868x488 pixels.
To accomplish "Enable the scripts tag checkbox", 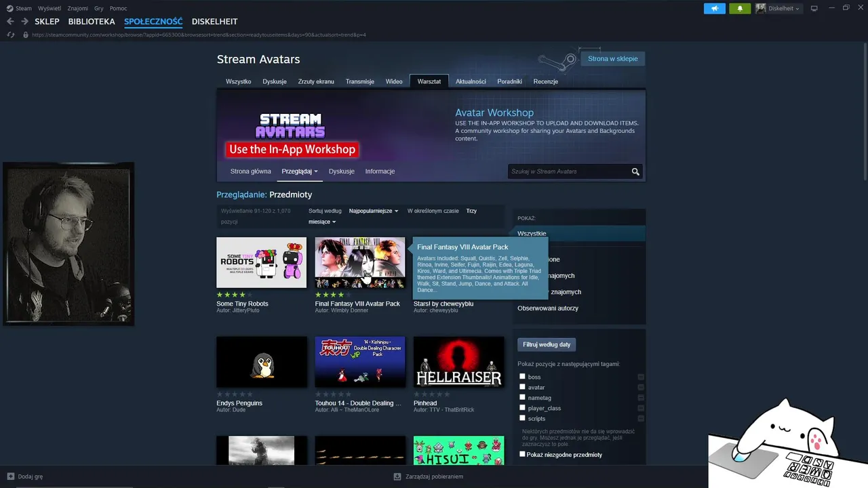I will 522,418.
